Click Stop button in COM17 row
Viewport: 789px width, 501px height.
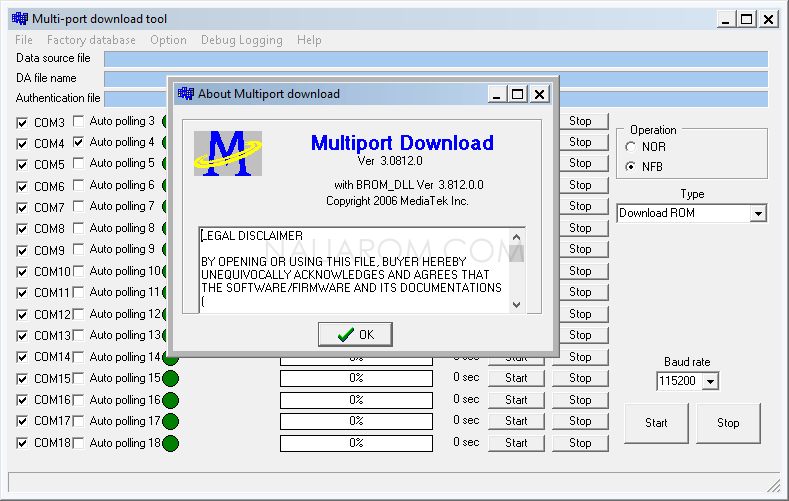click(x=580, y=421)
